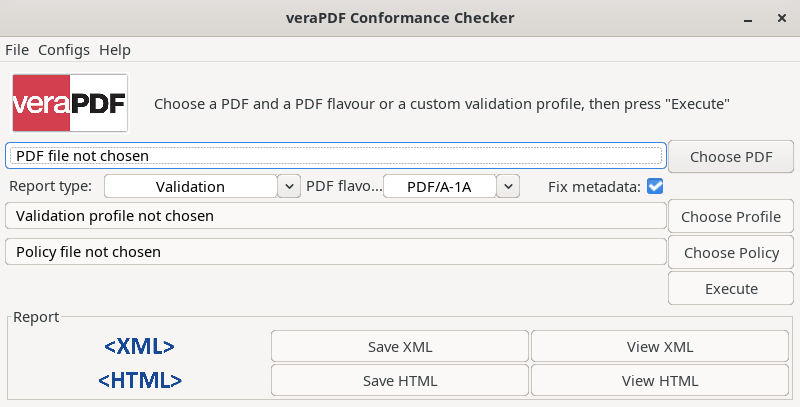
Task: Click View XML button
Action: 660,347
